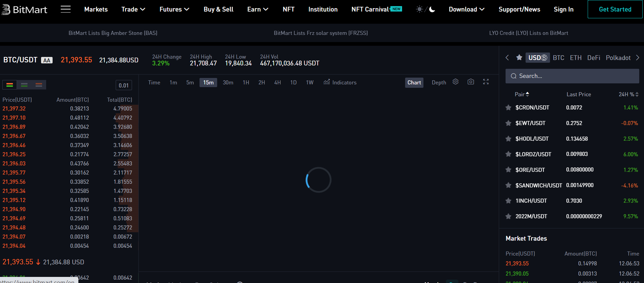Image resolution: width=644 pixels, height=283 pixels.
Task: Open the hamburger menu icon
Action: pos(65,9)
